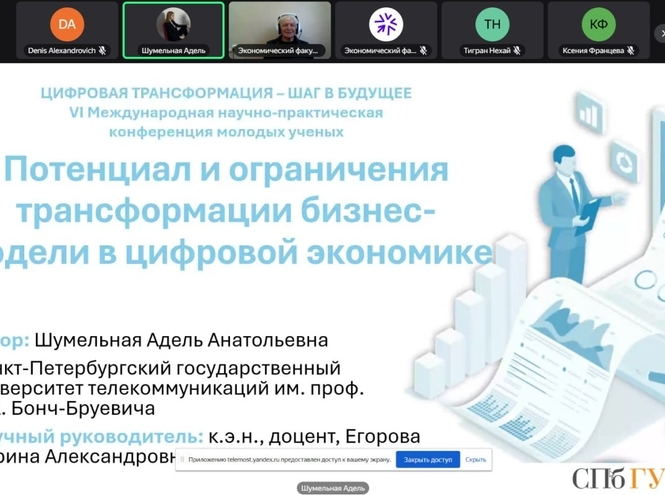Select Denis Alexandrovich participant tile

(x=67, y=30)
